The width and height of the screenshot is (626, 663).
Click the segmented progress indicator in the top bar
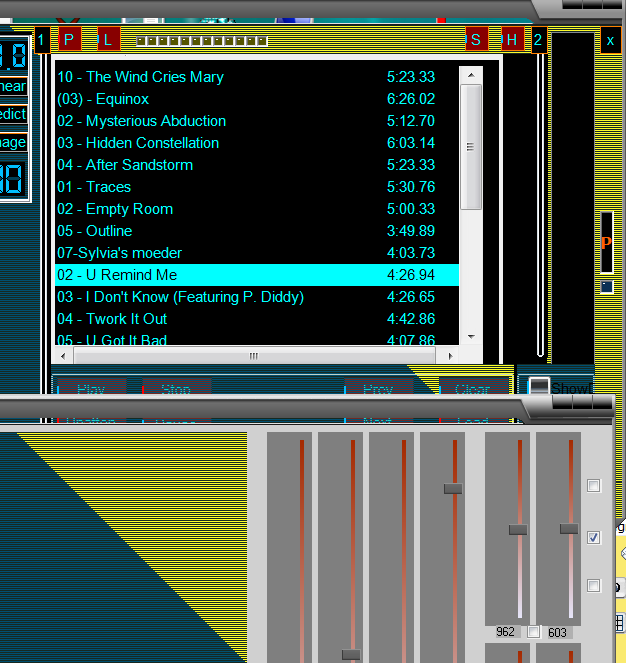click(202, 41)
